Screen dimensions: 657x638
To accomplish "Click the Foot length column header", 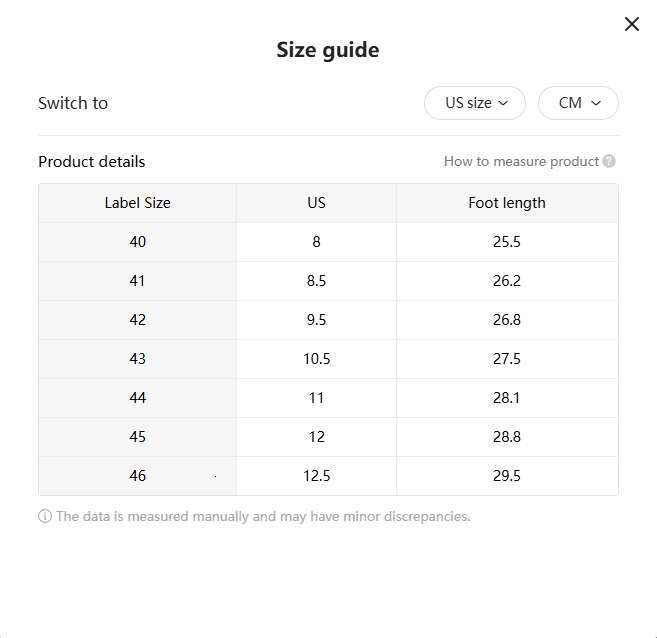I will 507,203.
